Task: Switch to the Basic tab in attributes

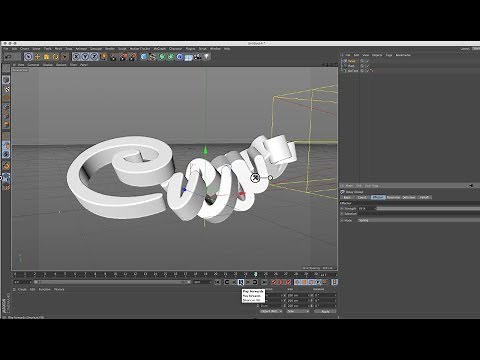Action: (x=347, y=197)
